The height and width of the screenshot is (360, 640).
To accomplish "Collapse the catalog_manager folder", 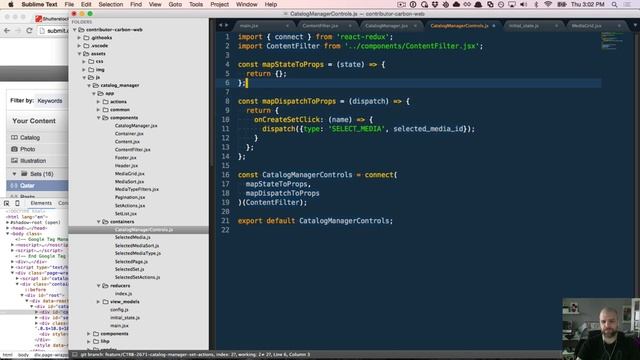I will click(89, 86).
